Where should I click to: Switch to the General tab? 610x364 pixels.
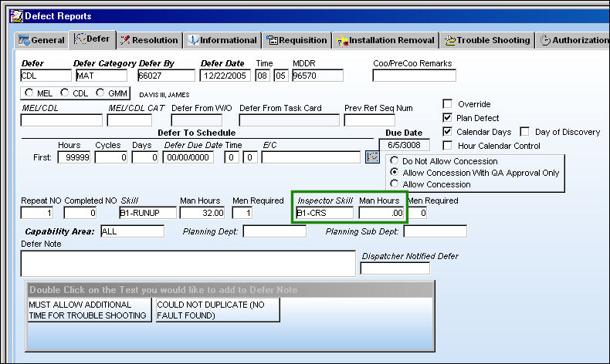coord(42,40)
